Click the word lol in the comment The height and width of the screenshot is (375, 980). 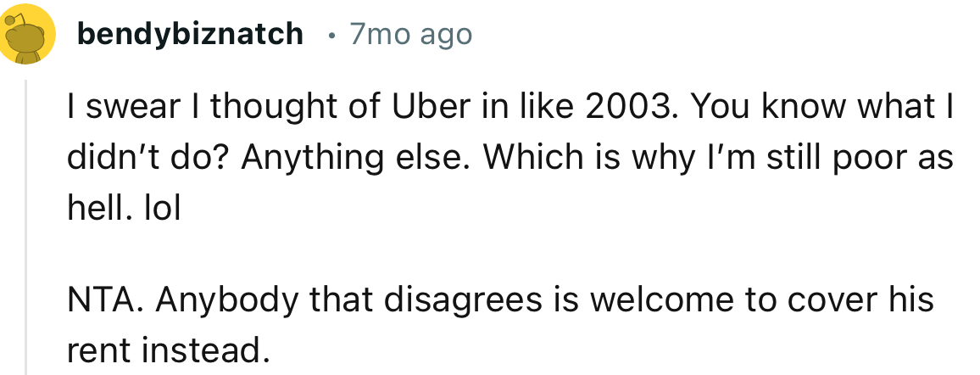166,207
